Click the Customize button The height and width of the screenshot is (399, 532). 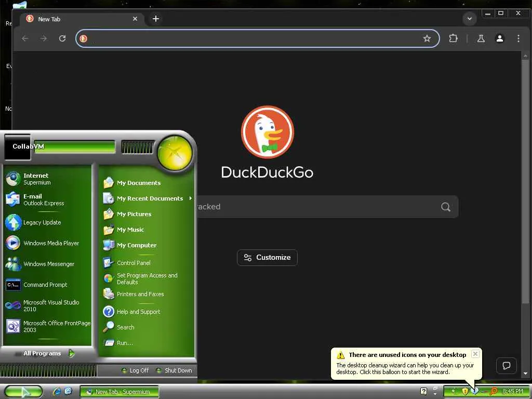[267, 258]
